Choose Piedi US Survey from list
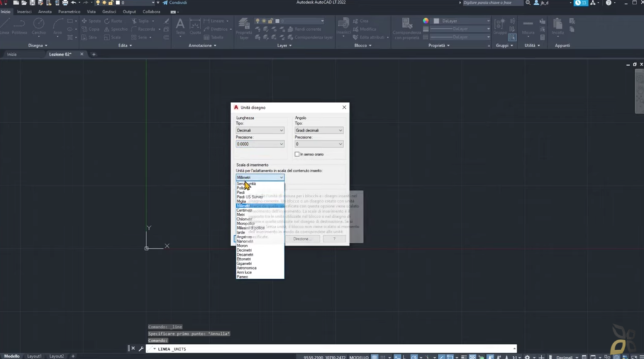The image size is (644, 359). point(260,197)
